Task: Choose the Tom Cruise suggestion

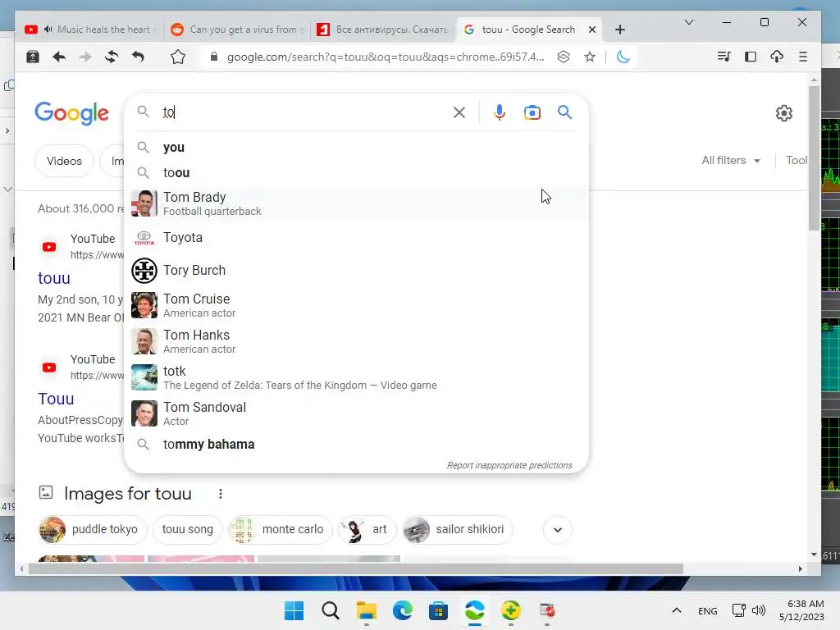Action: [356, 305]
